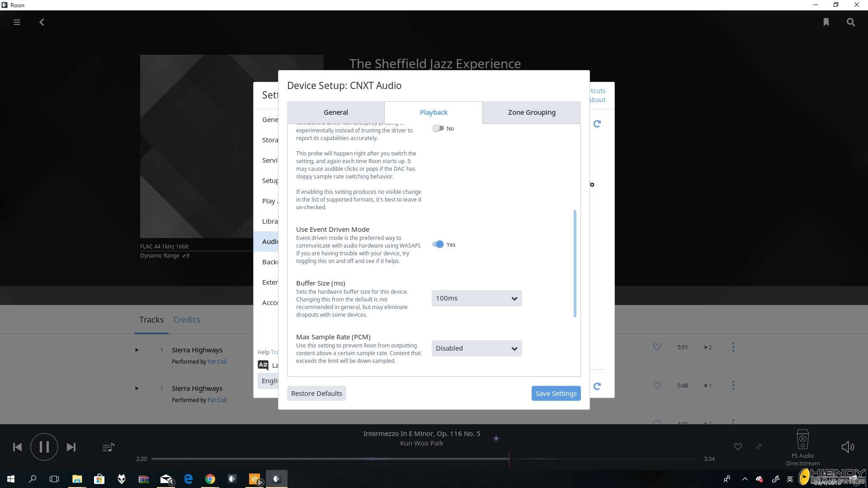The width and height of the screenshot is (868, 488).
Task: Favorite the current track with heart icon
Action: (x=738, y=447)
